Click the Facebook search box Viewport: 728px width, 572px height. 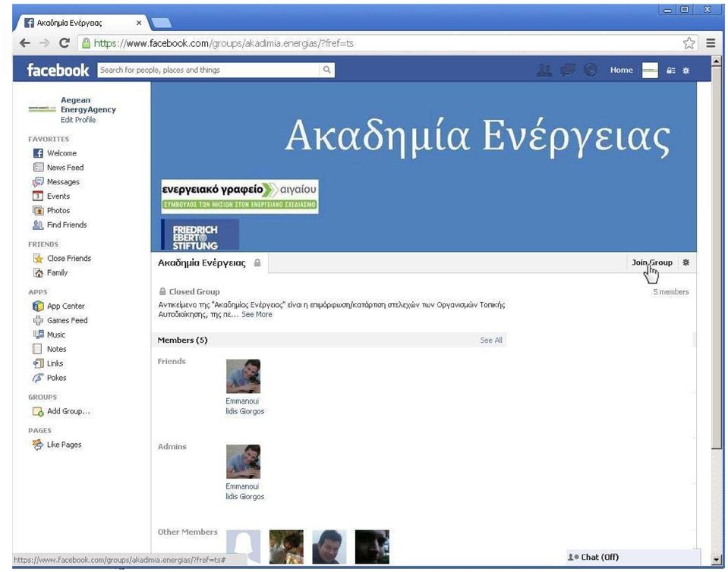209,70
